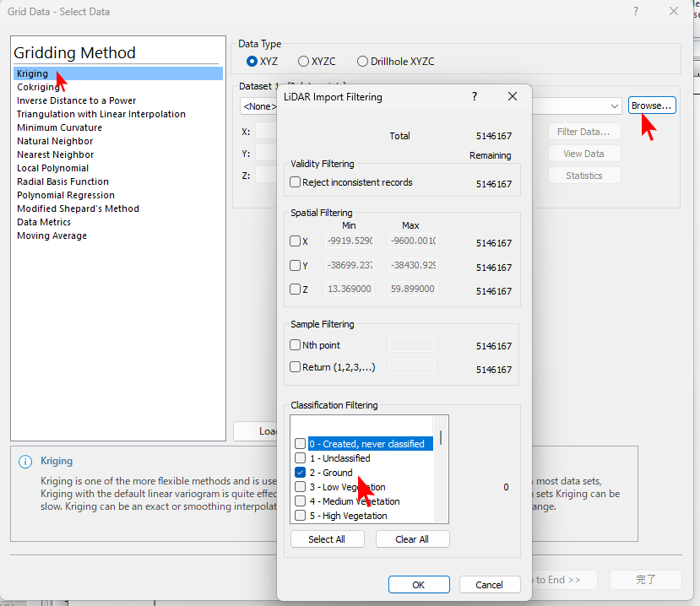Close the LiDAR Import Filtering dialog
700x606 pixels.
click(x=513, y=97)
